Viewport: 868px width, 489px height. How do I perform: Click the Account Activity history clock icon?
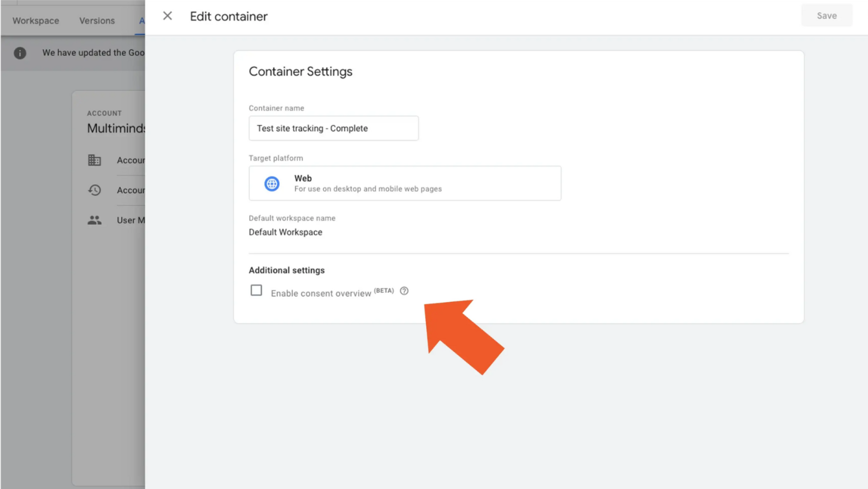94,190
